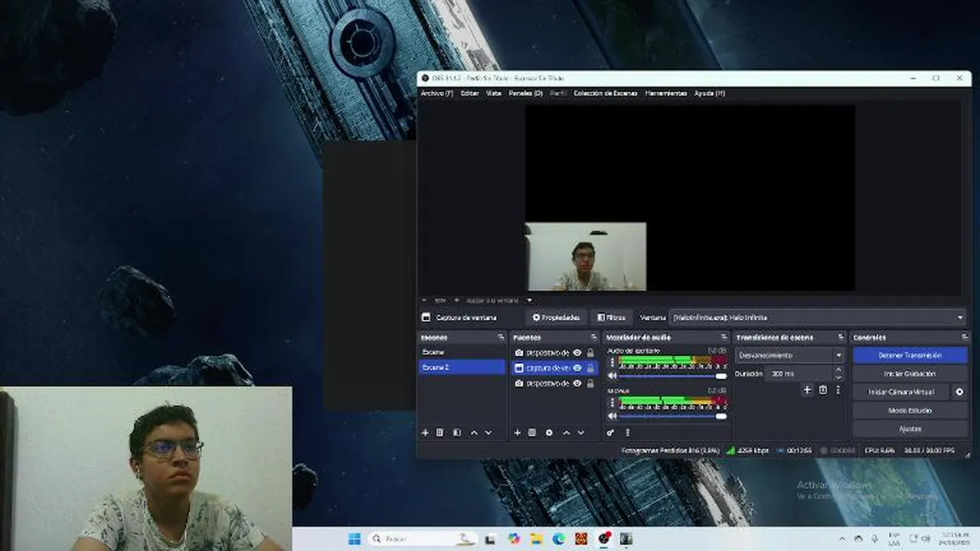980x551 pixels.
Task: Decrease Duración value with down arrow
Action: [838, 377]
